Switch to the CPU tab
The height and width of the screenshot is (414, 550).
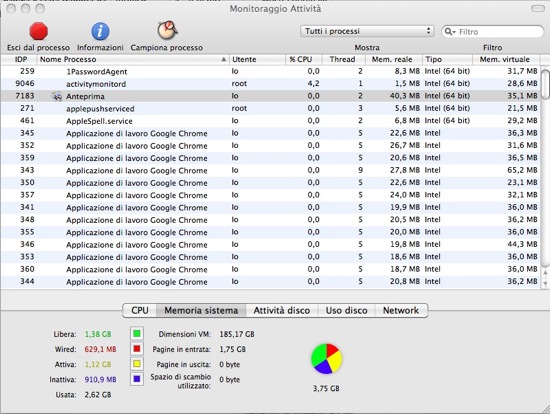click(140, 310)
